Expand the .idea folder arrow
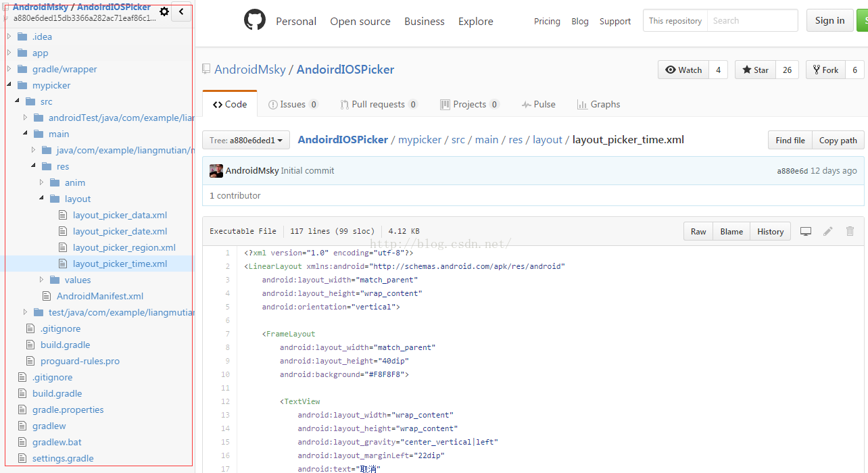The height and width of the screenshot is (473, 868). 9,36
